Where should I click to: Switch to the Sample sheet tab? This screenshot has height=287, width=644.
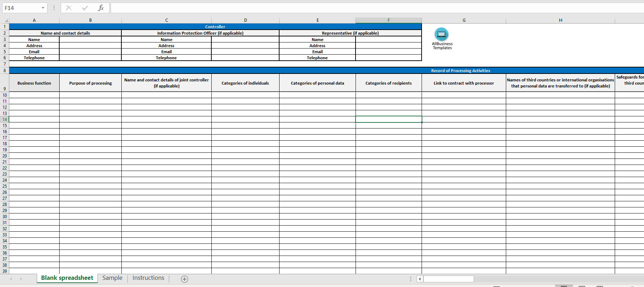[112, 278]
